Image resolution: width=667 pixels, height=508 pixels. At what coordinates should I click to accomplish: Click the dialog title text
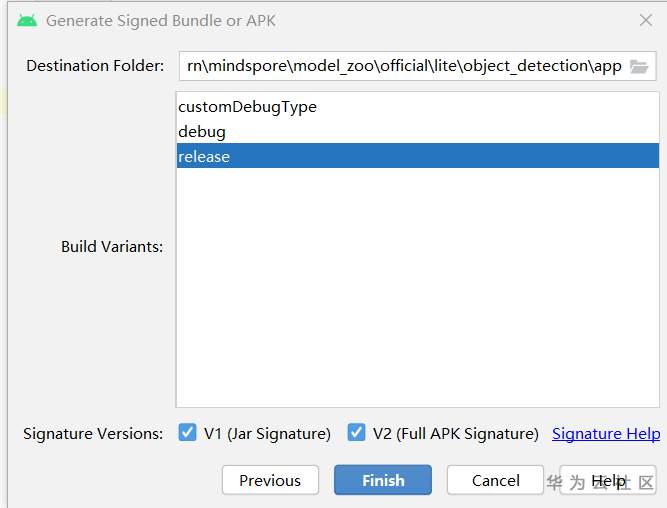[x=161, y=20]
